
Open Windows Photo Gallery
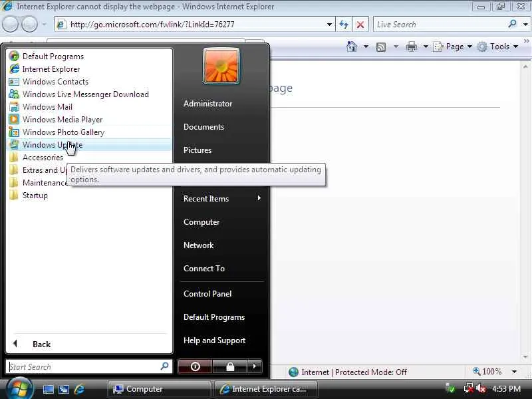(x=89, y=132)
